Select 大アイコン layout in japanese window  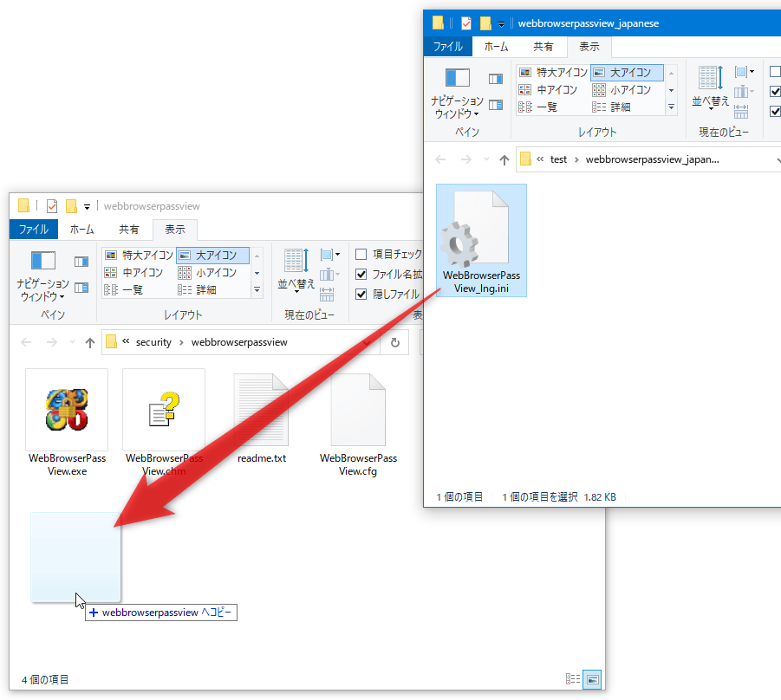point(627,73)
